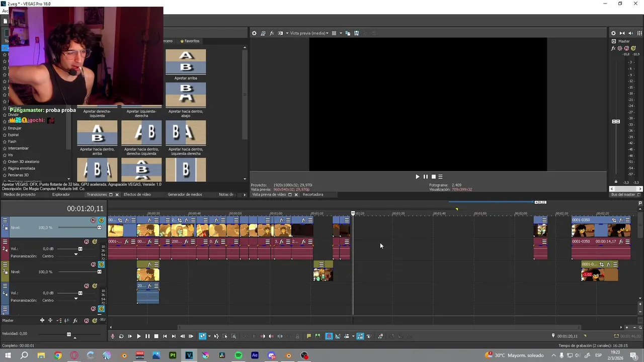The image size is (644, 362).
Task: Switch to the 'Medios de proyecto' tab
Action: point(20,195)
